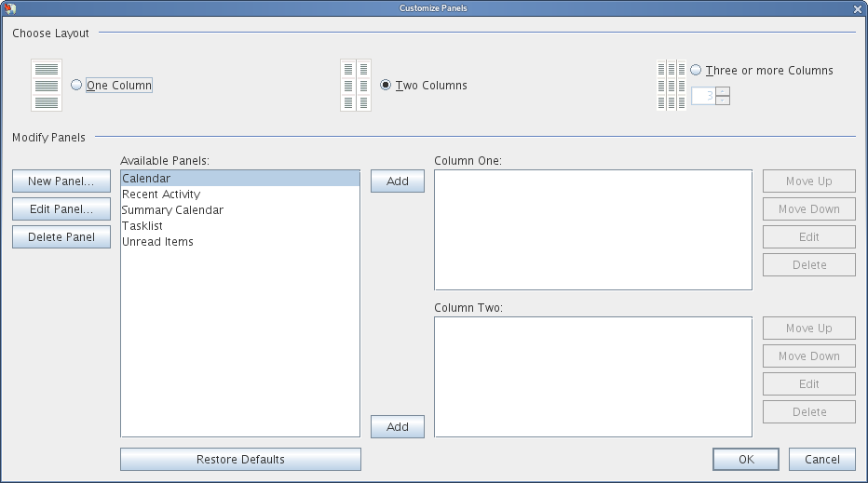Click Move Up for Column Two
The height and width of the screenshot is (483, 868).
pos(808,329)
